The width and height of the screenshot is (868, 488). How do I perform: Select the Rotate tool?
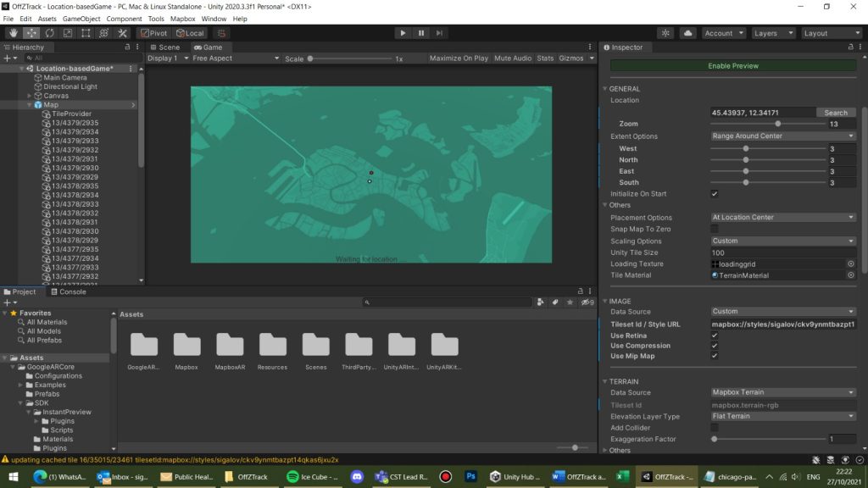[x=50, y=33]
